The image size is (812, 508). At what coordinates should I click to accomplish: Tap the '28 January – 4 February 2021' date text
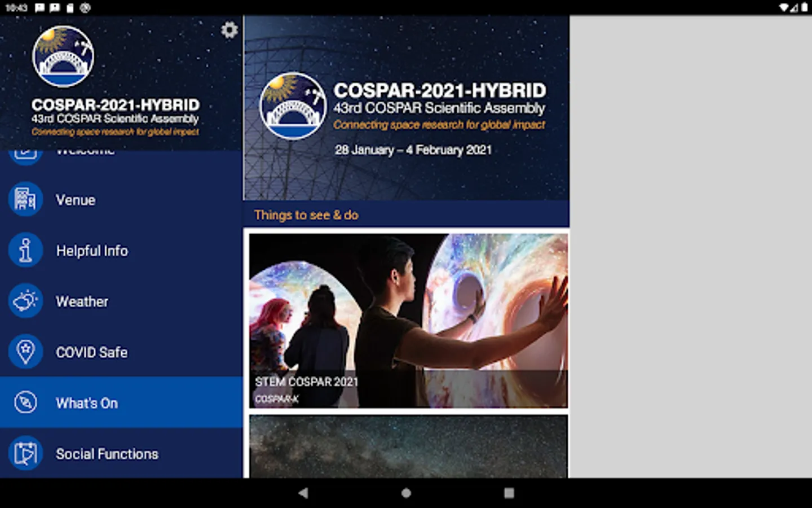413,150
